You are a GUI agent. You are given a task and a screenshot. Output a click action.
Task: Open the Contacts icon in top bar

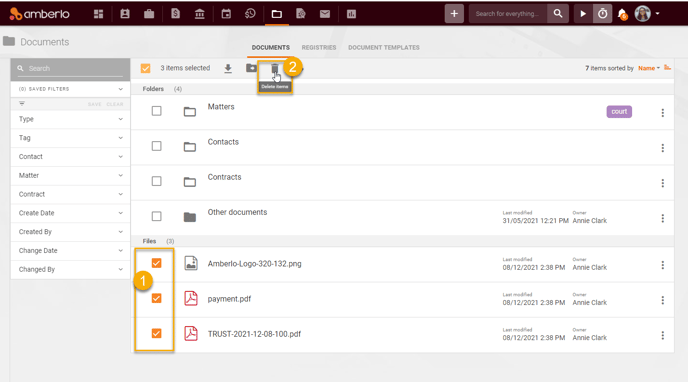(125, 14)
